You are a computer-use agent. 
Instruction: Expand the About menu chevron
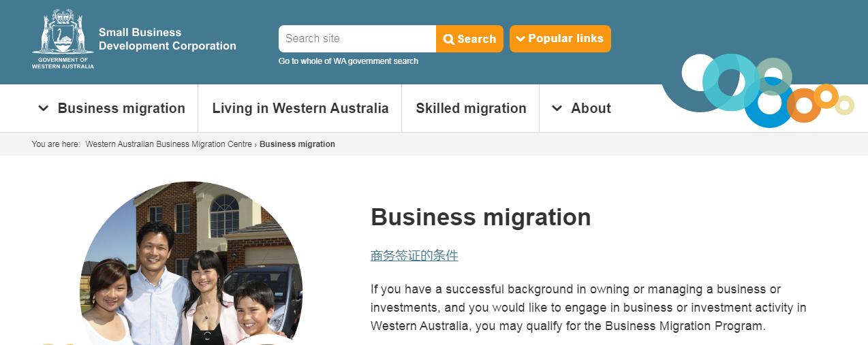click(x=557, y=108)
